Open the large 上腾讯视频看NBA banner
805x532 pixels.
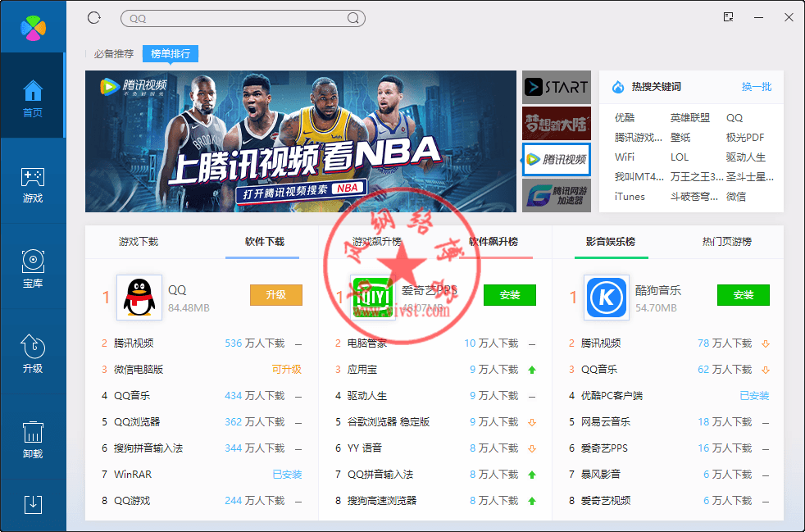click(300, 141)
